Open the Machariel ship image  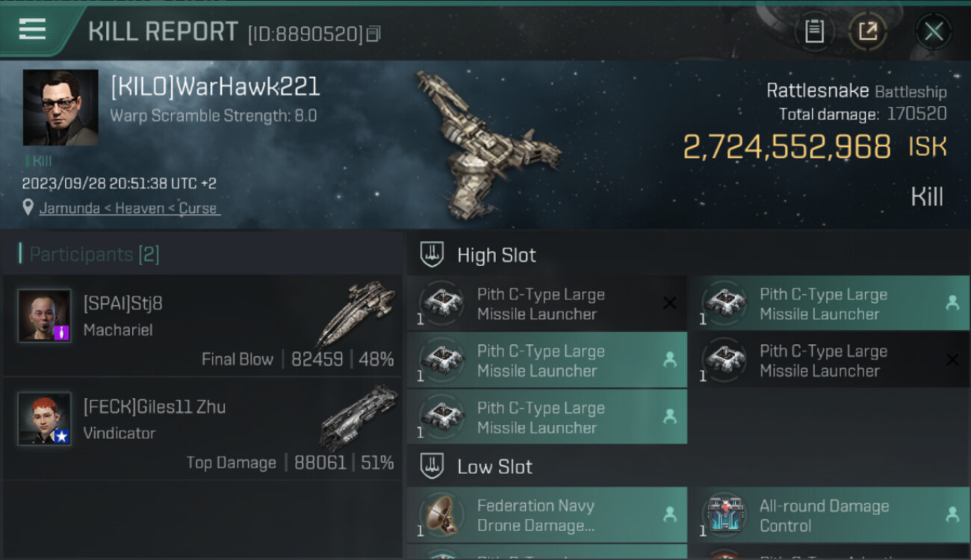356,313
